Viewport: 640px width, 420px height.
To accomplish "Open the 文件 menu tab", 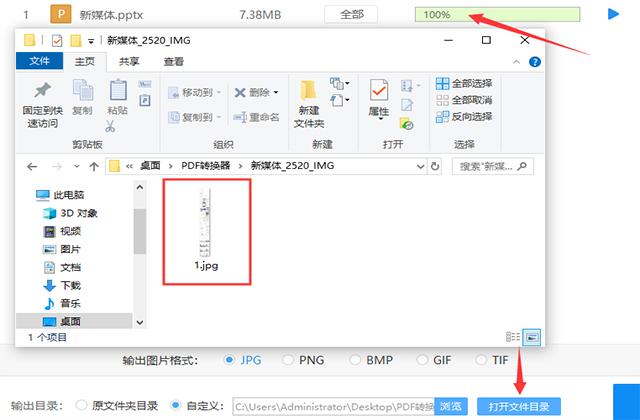I will (39, 61).
